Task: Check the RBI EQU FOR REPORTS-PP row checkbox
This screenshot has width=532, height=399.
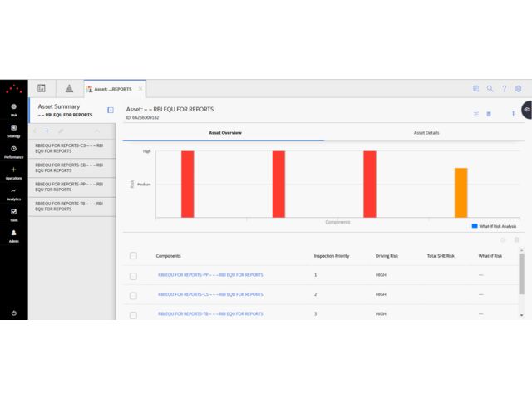Action: (x=133, y=275)
